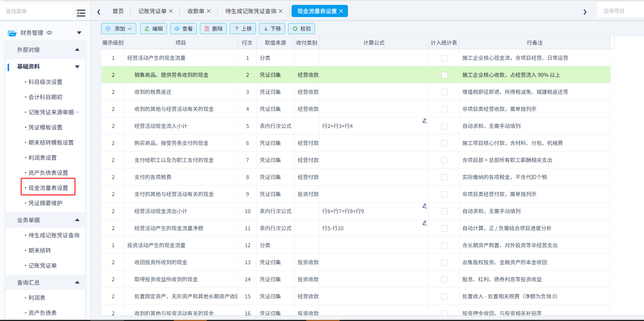Check 计入统计表 for 销售商品、提供劳务收到的现金 row
The image size is (644, 321).
click(444, 75)
